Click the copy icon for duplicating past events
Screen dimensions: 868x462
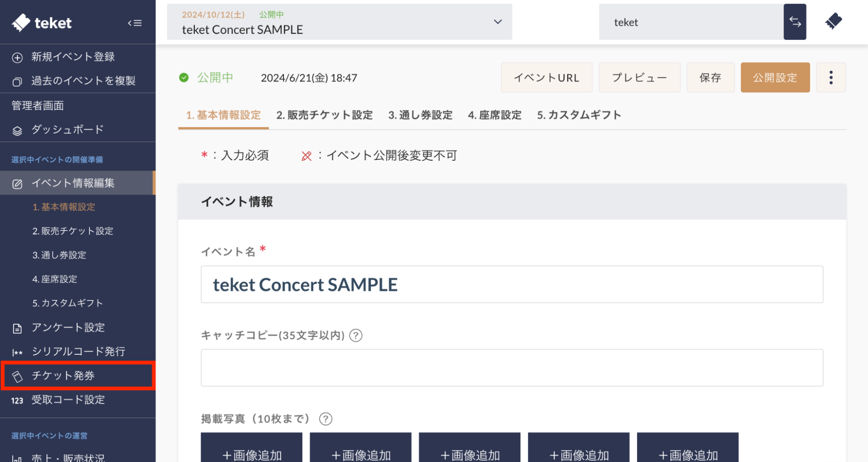point(17,82)
